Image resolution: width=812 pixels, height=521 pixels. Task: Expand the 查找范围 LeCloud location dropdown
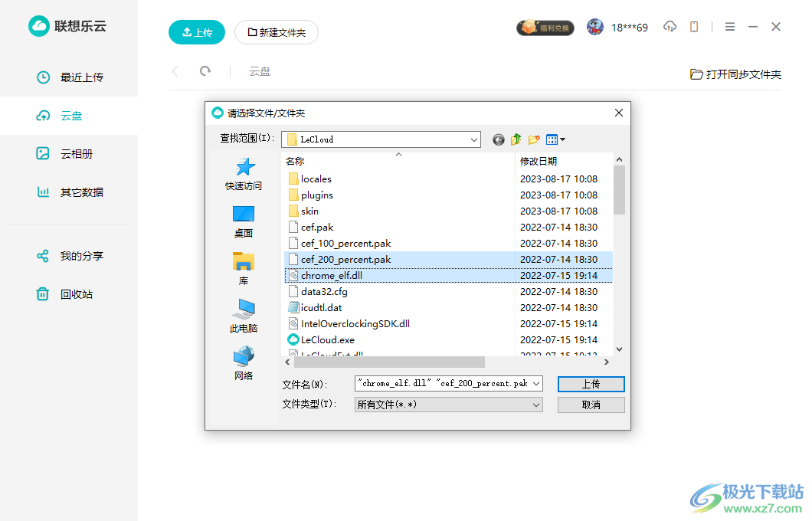pyautogui.click(x=474, y=139)
